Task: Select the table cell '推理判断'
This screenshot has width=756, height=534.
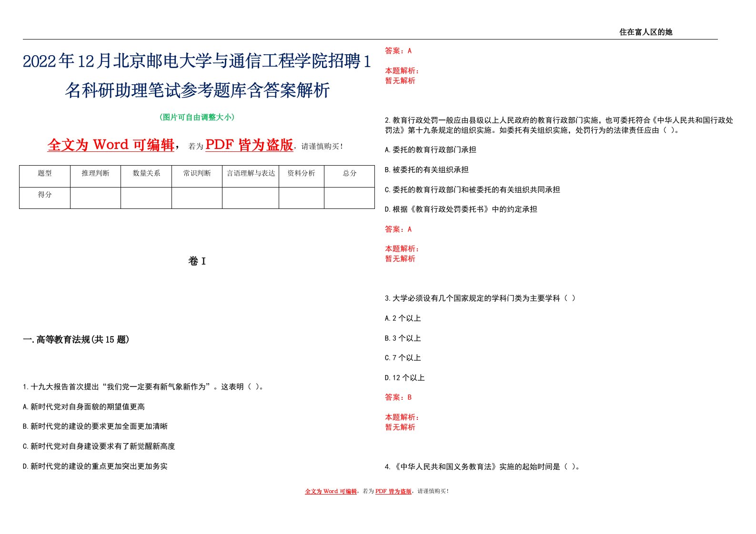Action: pos(95,176)
